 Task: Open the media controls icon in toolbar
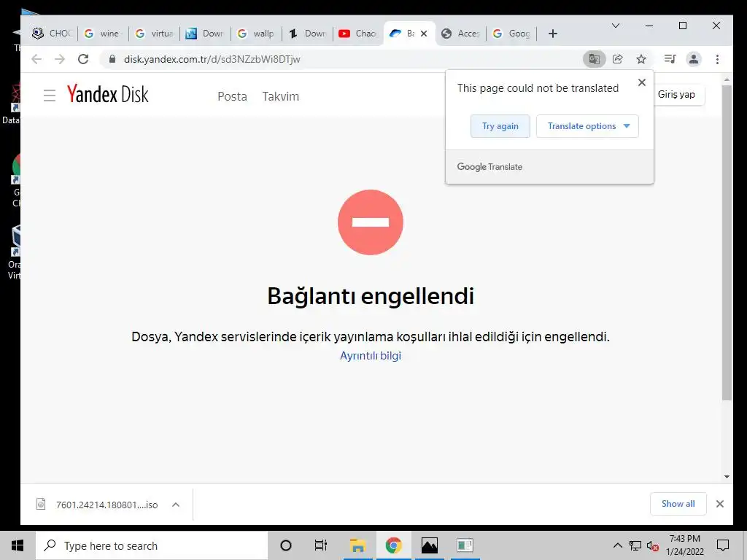(x=670, y=59)
